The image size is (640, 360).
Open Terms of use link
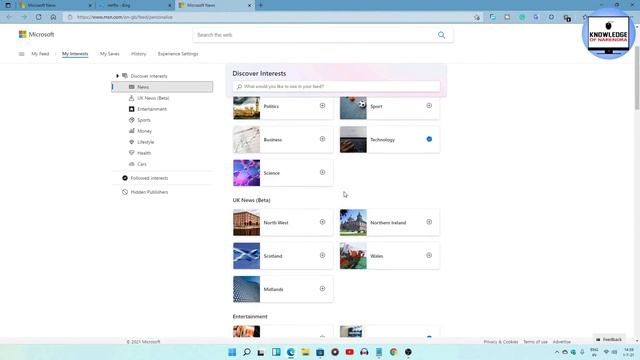(x=535, y=342)
